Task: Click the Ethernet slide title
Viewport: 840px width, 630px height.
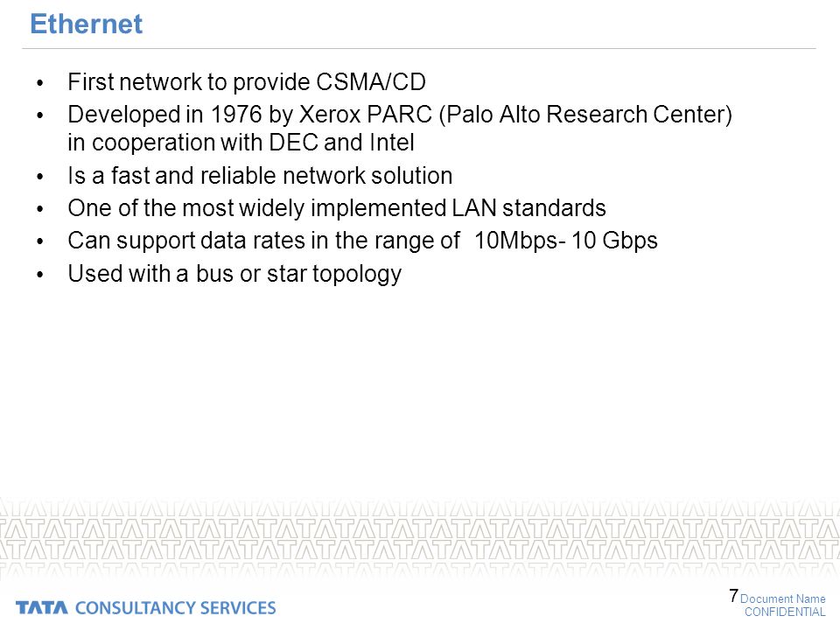Action: (x=87, y=24)
